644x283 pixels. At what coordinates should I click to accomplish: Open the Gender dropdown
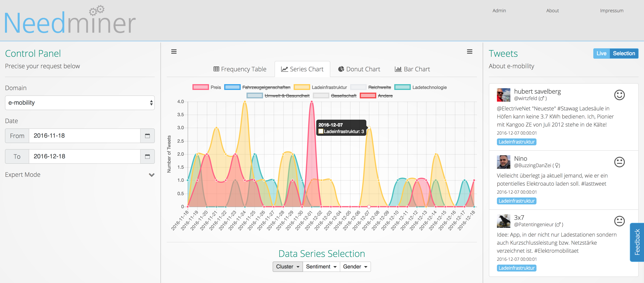pos(355,267)
